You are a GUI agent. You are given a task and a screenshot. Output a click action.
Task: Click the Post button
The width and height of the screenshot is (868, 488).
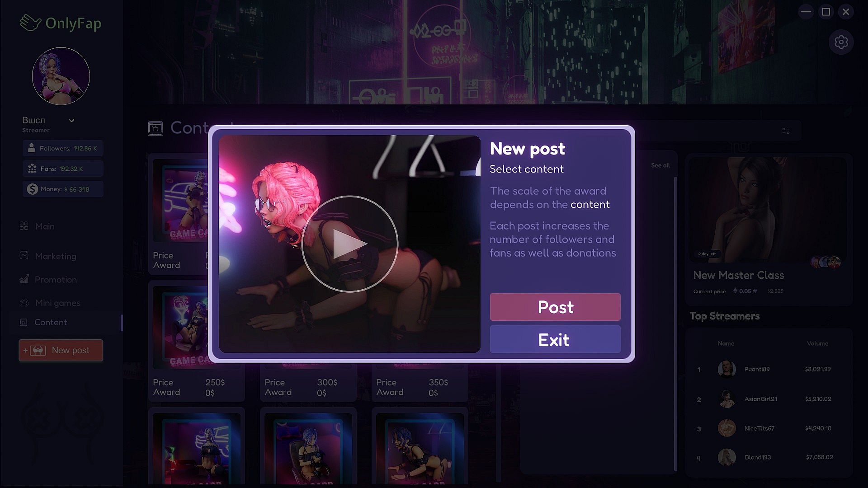[x=555, y=307]
